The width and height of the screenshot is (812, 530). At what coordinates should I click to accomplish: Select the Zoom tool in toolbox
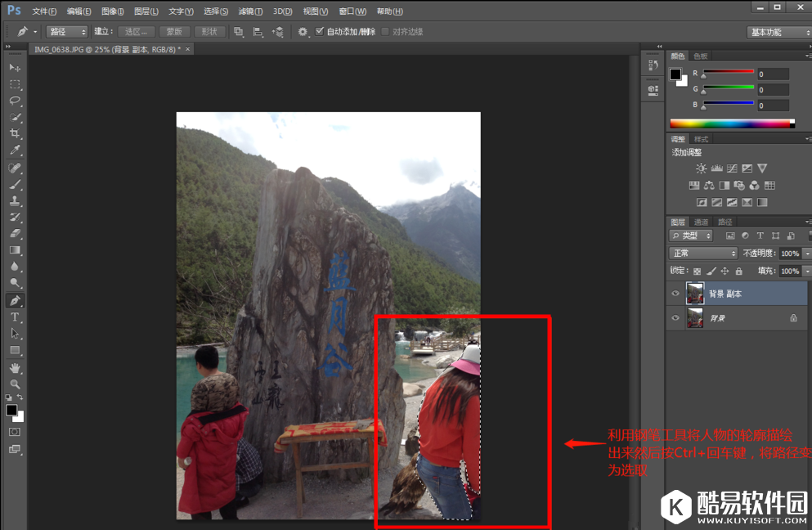point(15,384)
